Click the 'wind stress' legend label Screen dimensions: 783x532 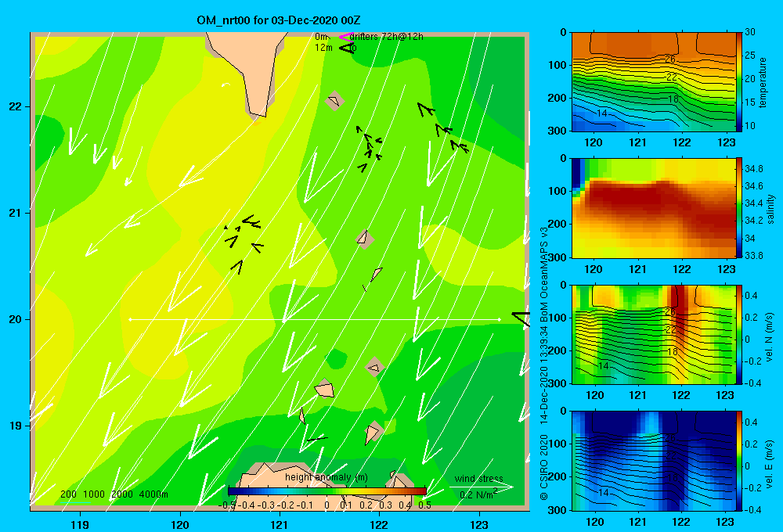pos(479,478)
